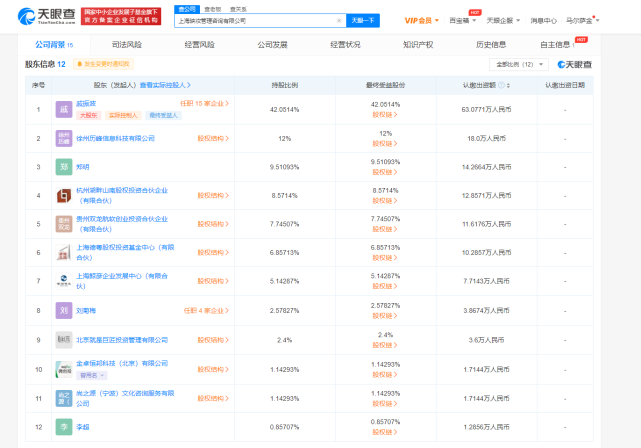641x448 pixels.
Task: Select the 63.0771万人民币 amount cell
Action: (x=486, y=109)
